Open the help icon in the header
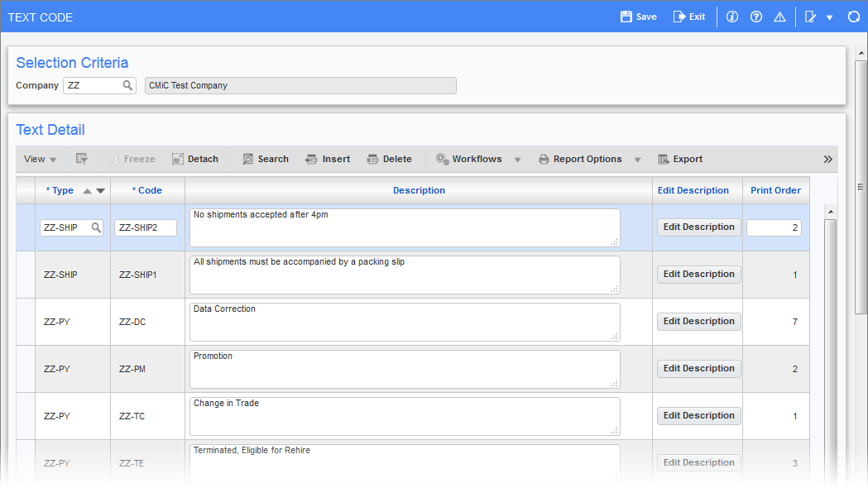This screenshot has height=488, width=868. 755,17
